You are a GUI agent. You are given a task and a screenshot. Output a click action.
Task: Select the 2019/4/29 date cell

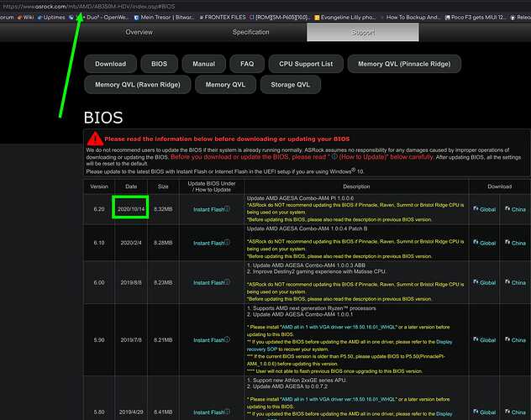pos(131,412)
